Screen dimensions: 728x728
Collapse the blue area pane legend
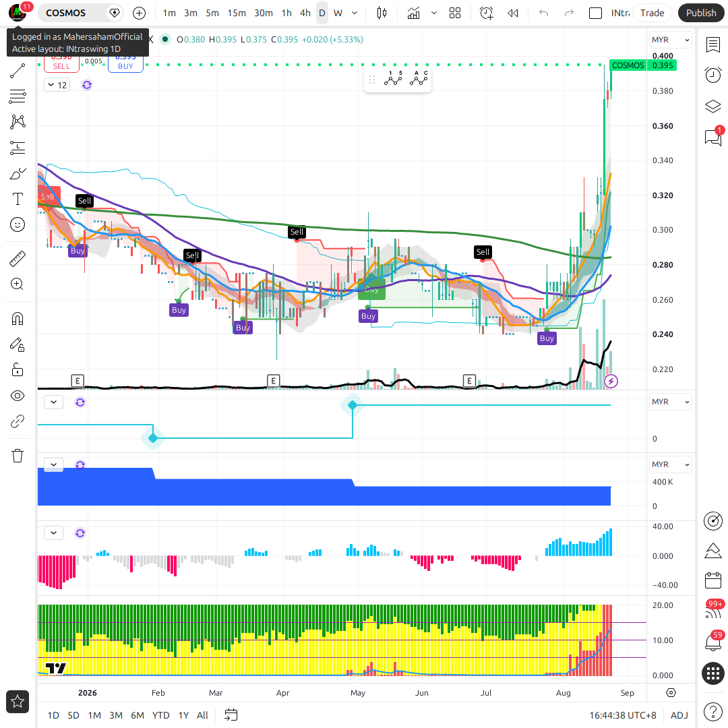pos(53,464)
